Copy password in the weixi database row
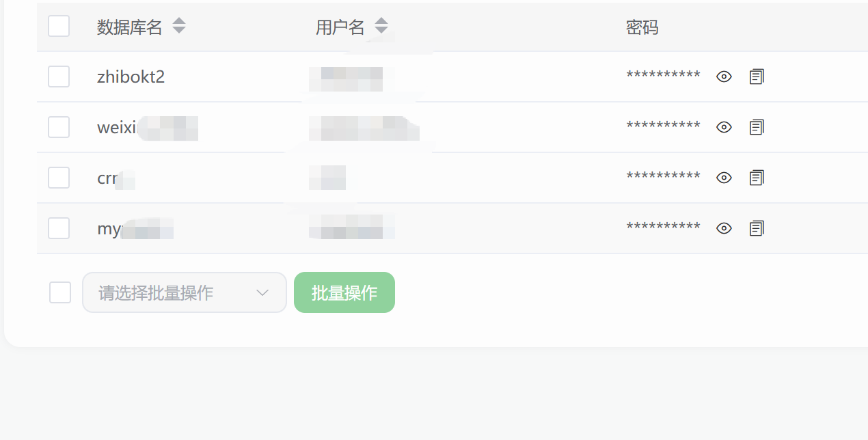This screenshot has height=440, width=868. tap(757, 127)
